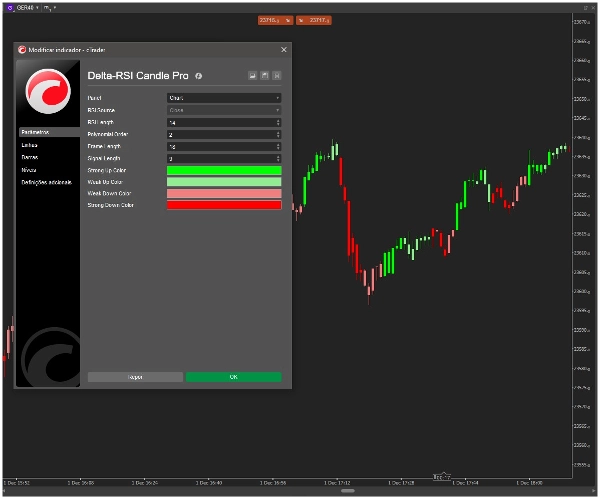Click the grey reset button beside OK

click(135, 377)
